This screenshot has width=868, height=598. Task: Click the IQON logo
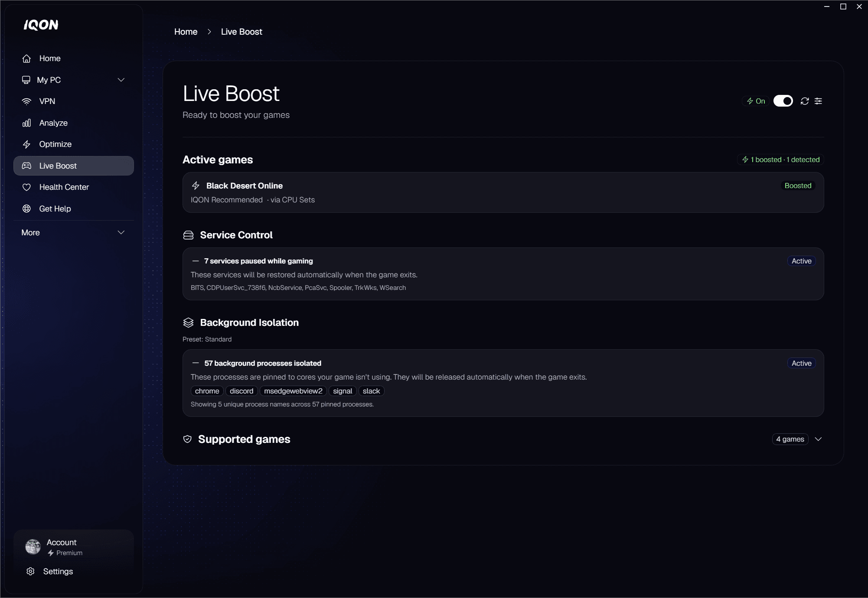click(41, 25)
